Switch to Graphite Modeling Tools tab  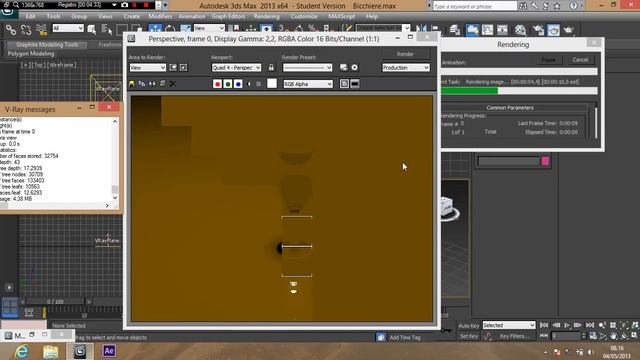[47, 44]
